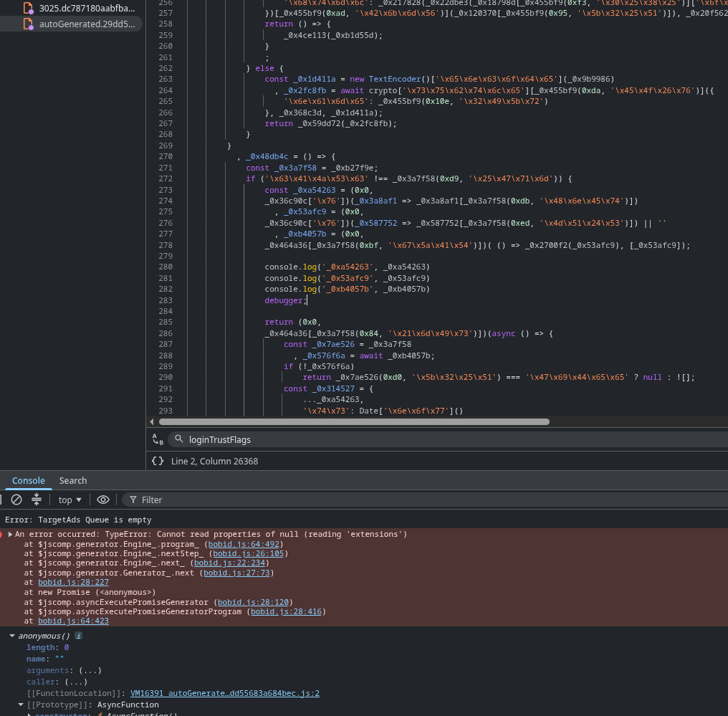Open the bobid.js:26:105 stack link
The width and height of the screenshot is (728, 716).
point(249,553)
